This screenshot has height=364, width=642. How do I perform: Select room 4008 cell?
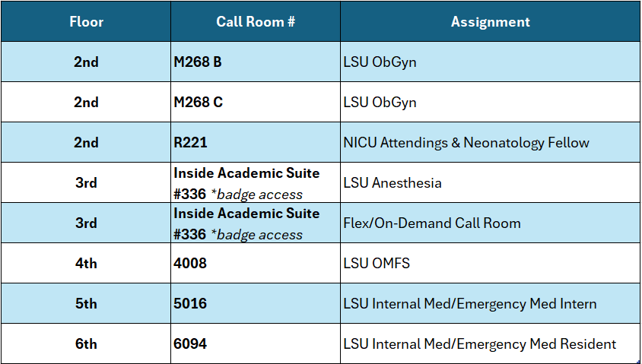(x=190, y=264)
